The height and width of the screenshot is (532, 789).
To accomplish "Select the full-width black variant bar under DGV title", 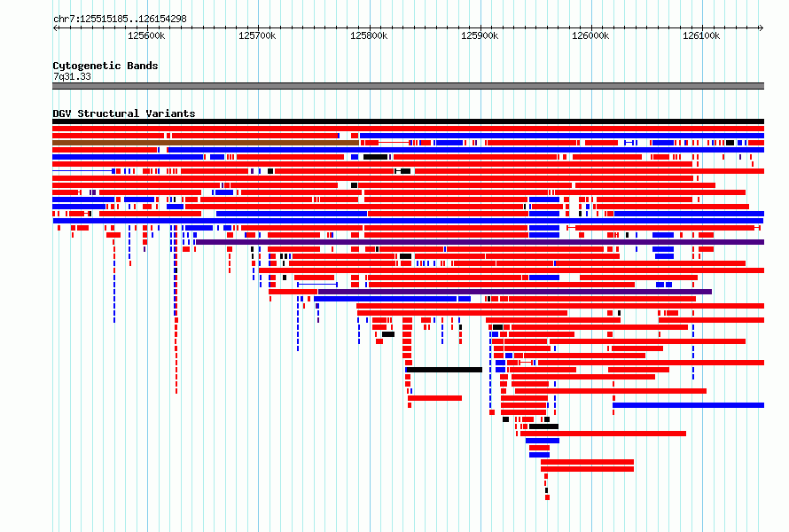I will pos(408,121).
